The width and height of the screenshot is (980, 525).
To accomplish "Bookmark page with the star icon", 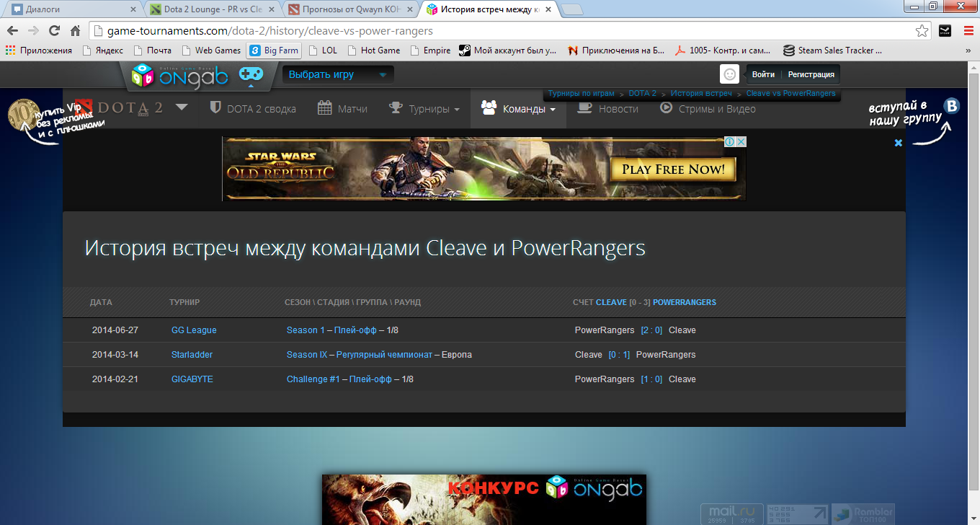I will click(922, 31).
